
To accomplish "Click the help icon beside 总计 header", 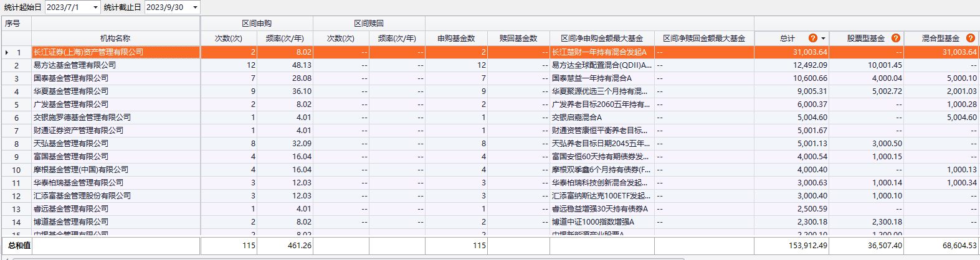I will [x=812, y=38].
